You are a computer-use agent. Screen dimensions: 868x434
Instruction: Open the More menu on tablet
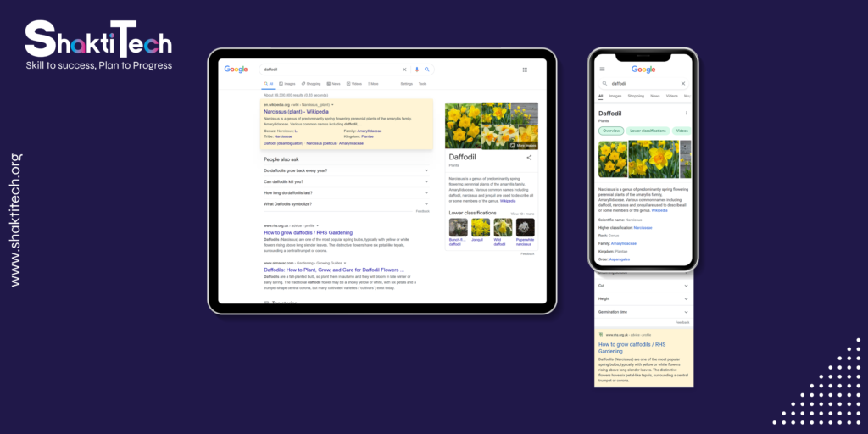pyautogui.click(x=373, y=84)
